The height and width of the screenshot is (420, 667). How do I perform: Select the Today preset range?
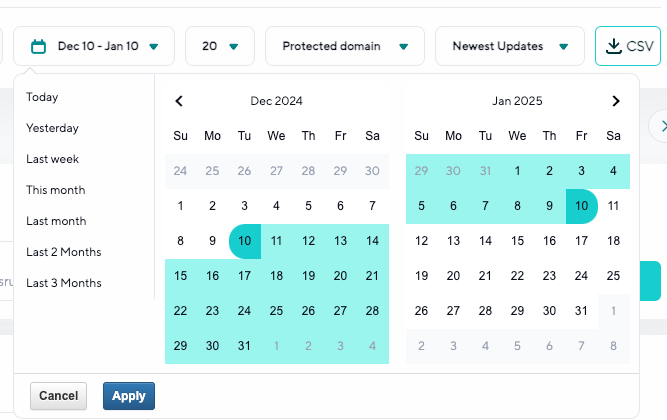(x=42, y=97)
